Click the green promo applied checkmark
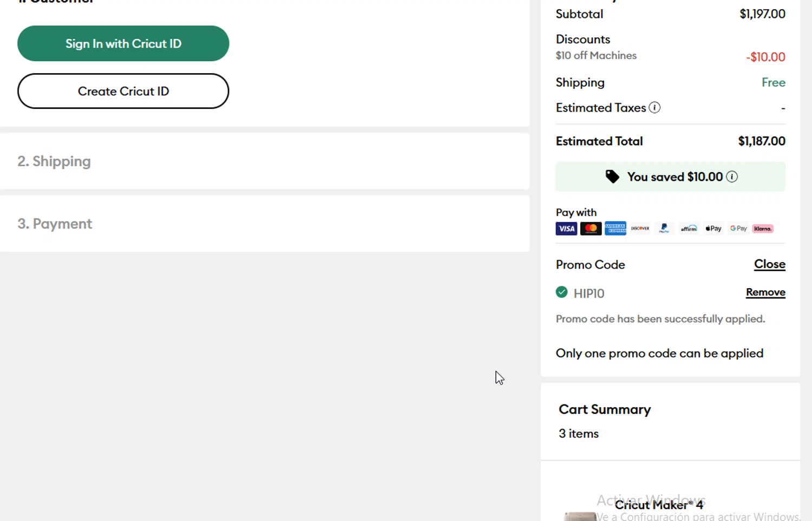812x521 pixels. [x=562, y=292]
